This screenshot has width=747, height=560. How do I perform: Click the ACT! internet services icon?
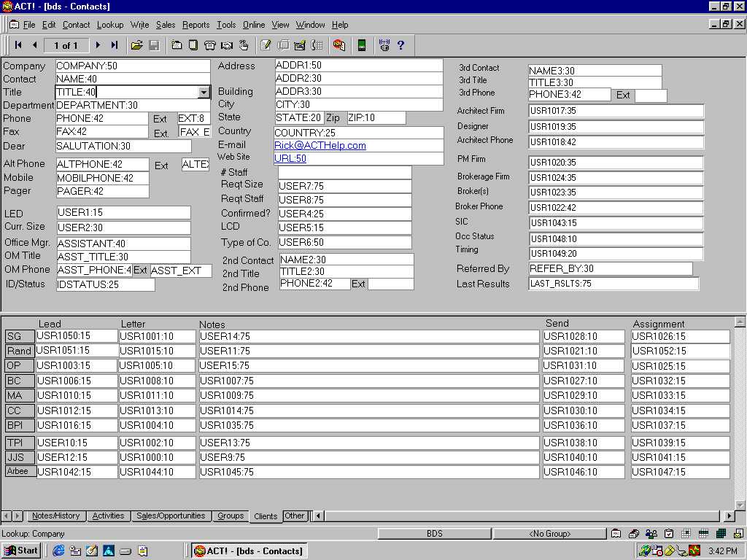(x=339, y=45)
